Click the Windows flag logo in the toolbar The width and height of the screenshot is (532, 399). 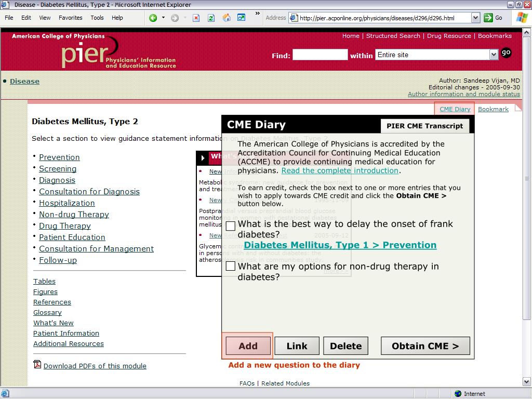tap(522, 18)
